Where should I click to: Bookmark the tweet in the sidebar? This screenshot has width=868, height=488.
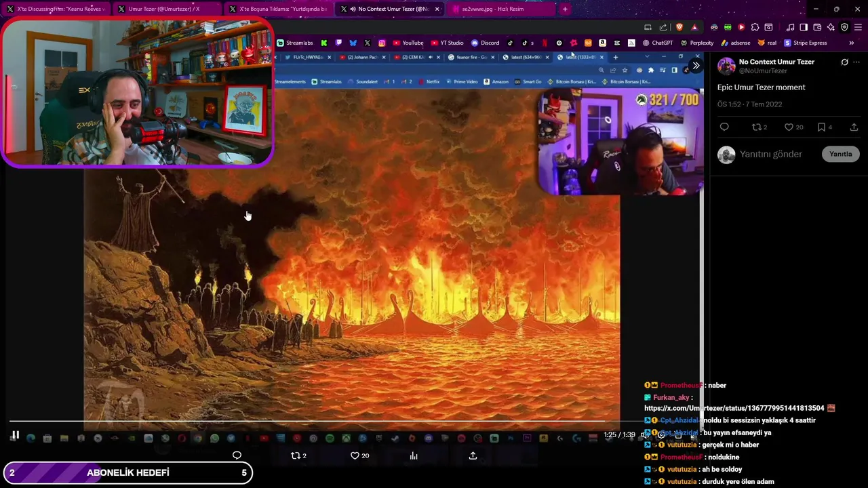coord(821,127)
